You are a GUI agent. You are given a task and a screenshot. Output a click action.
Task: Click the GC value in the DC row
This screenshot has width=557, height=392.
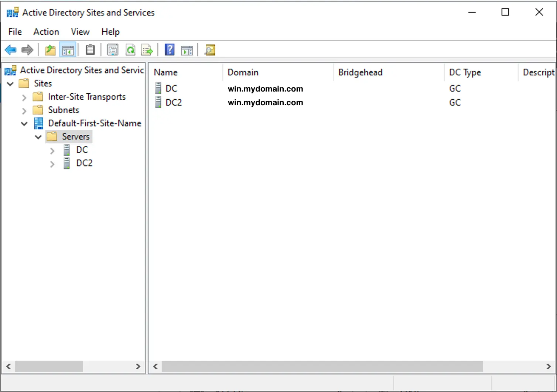[455, 89]
